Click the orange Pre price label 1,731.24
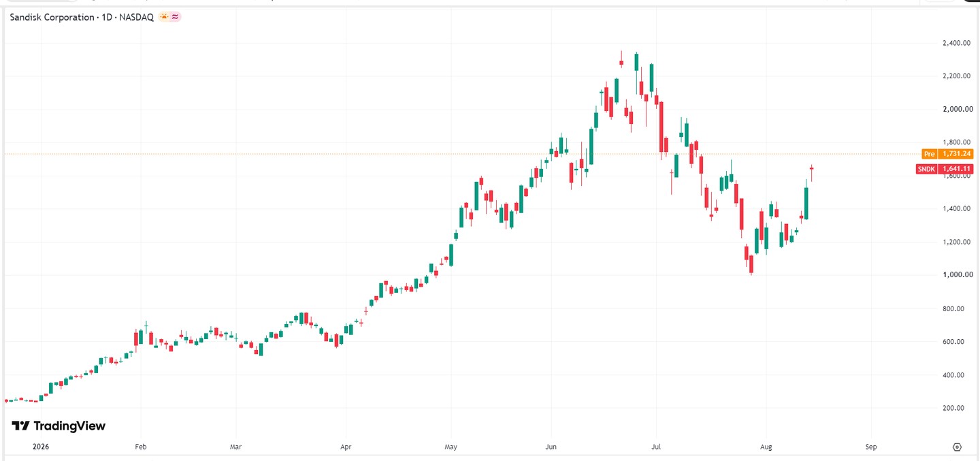This screenshot has width=980, height=461. pos(947,154)
